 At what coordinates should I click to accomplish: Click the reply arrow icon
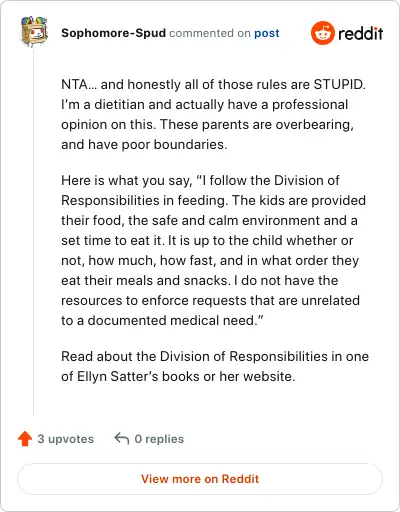pos(122,439)
